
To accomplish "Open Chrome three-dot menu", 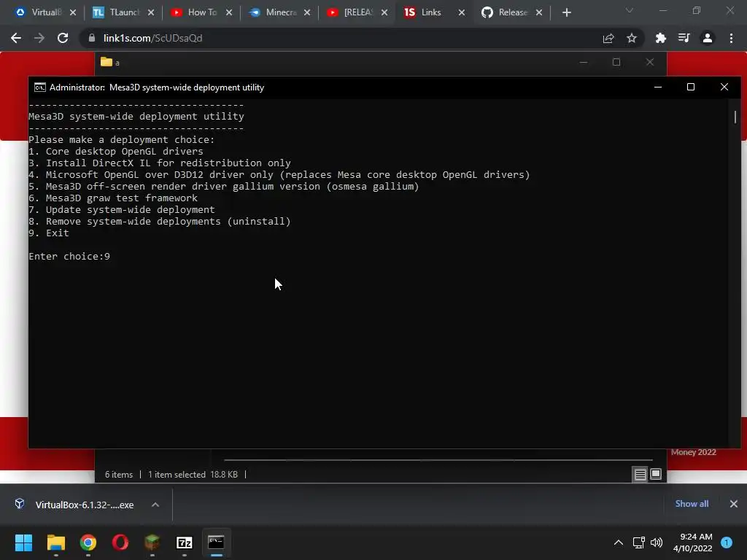I will point(731,38).
